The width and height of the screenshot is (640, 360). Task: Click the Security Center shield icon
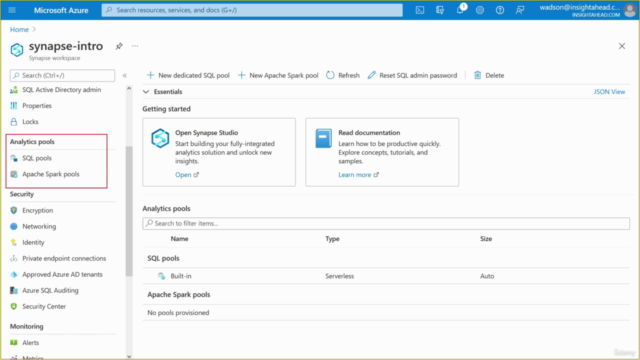[x=14, y=307]
